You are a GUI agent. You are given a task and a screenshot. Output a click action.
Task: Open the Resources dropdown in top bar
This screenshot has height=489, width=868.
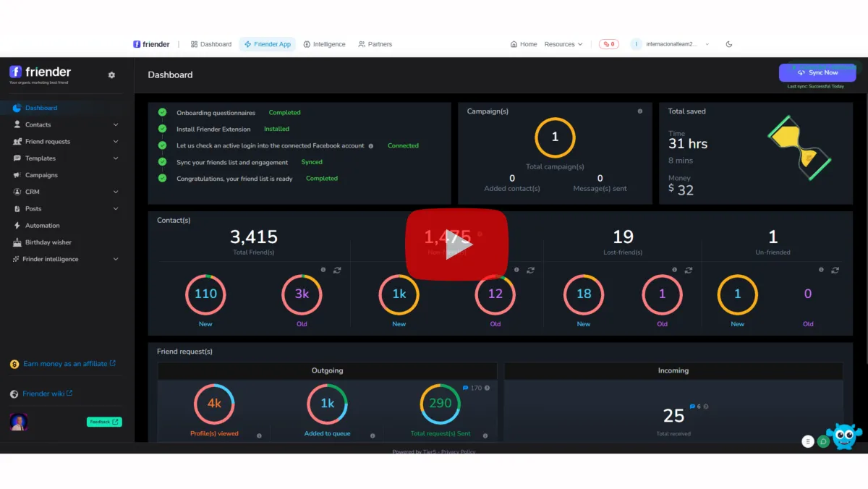tap(563, 44)
